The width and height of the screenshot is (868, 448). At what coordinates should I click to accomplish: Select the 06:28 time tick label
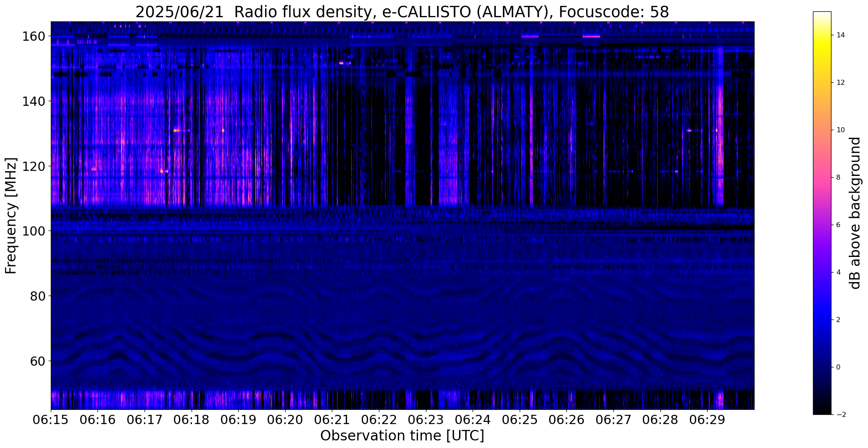660,420
